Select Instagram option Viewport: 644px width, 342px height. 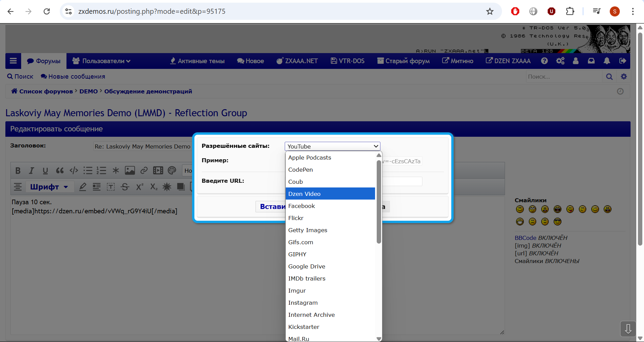pyautogui.click(x=330, y=303)
